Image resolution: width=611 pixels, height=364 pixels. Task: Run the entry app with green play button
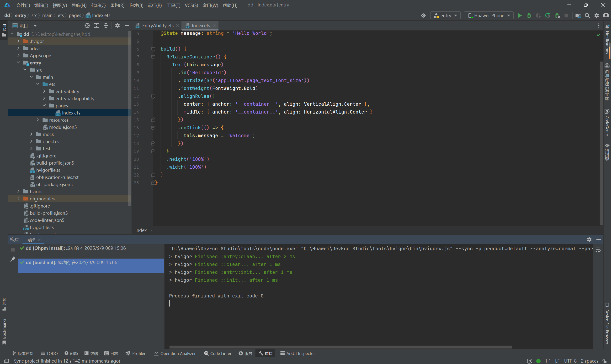pyautogui.click(x=520, y=16)
